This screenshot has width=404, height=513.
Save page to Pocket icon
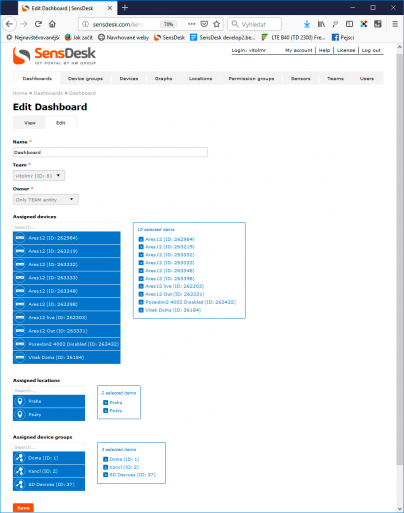[x=204, y=24]
